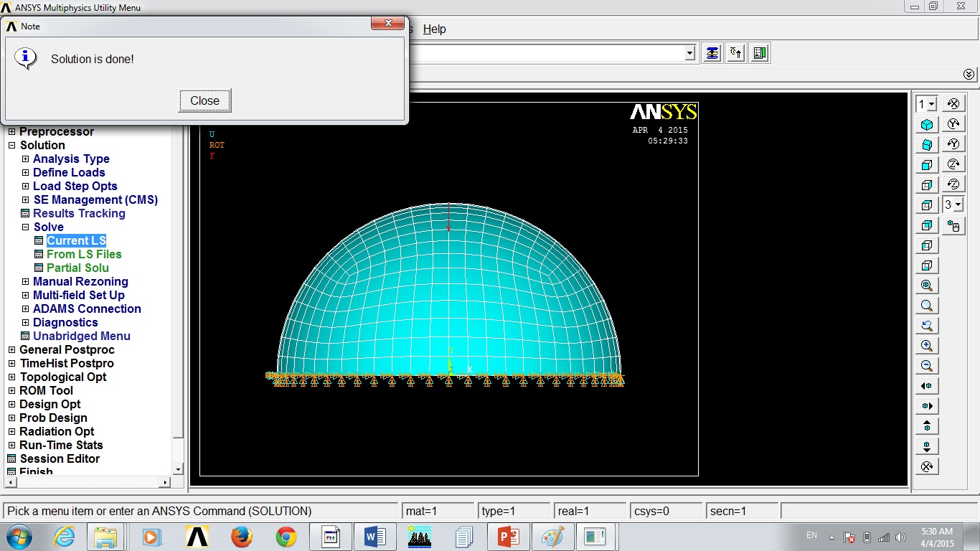980x551 pixels.
Task: Open the Run-Time Stats item
Action: 62,445
